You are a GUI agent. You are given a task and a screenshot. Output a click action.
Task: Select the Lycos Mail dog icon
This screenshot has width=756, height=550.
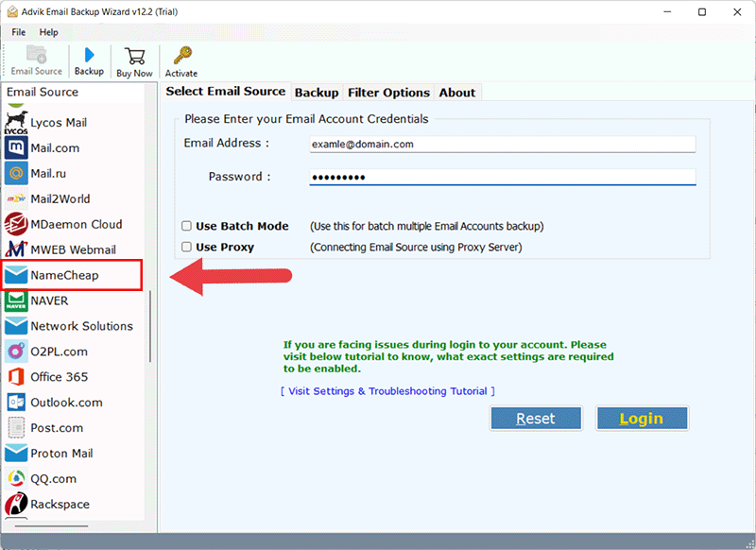tap(16, 123)
